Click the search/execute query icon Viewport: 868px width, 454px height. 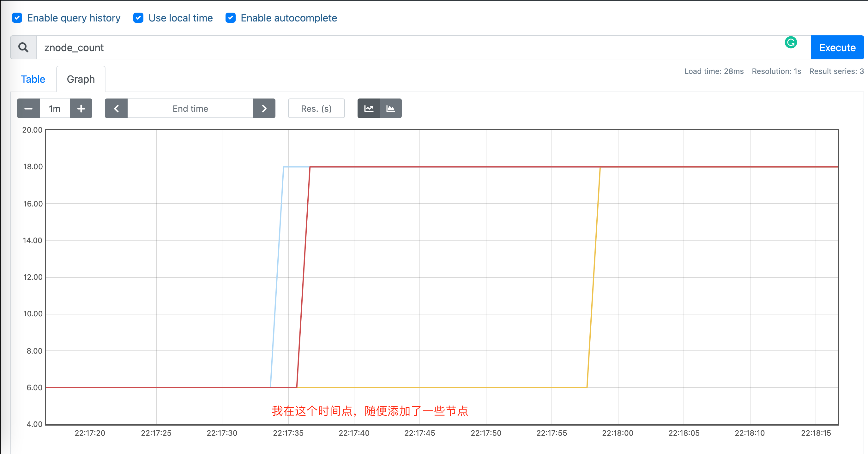[23, 48]
